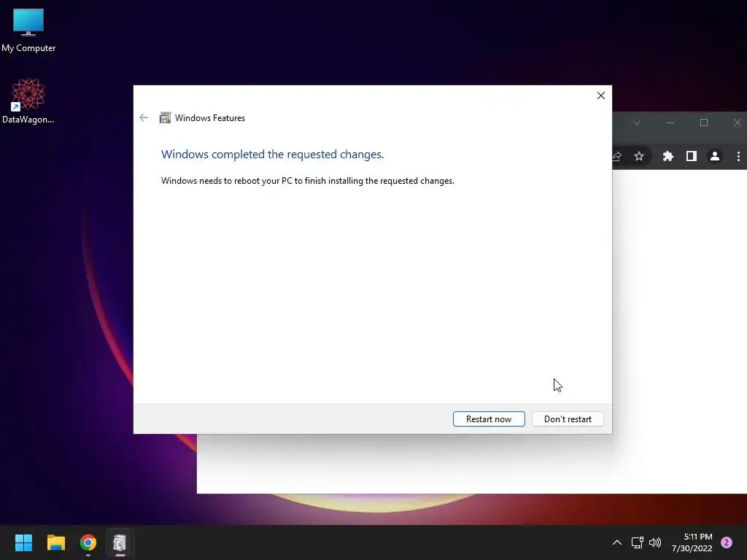Click the reboot notice text
Viewport: 747px width, 560px height.
click(308, 181)
